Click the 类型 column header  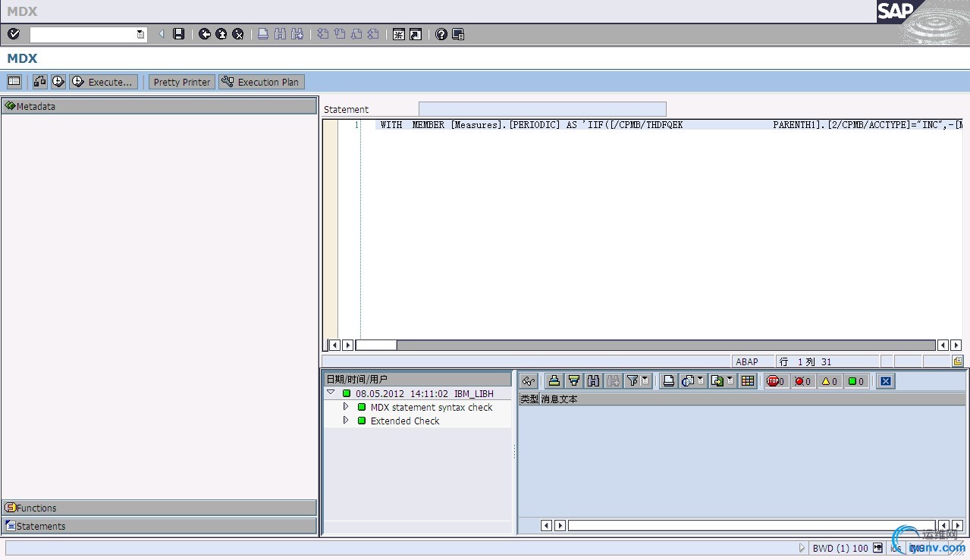click(529, 399)
